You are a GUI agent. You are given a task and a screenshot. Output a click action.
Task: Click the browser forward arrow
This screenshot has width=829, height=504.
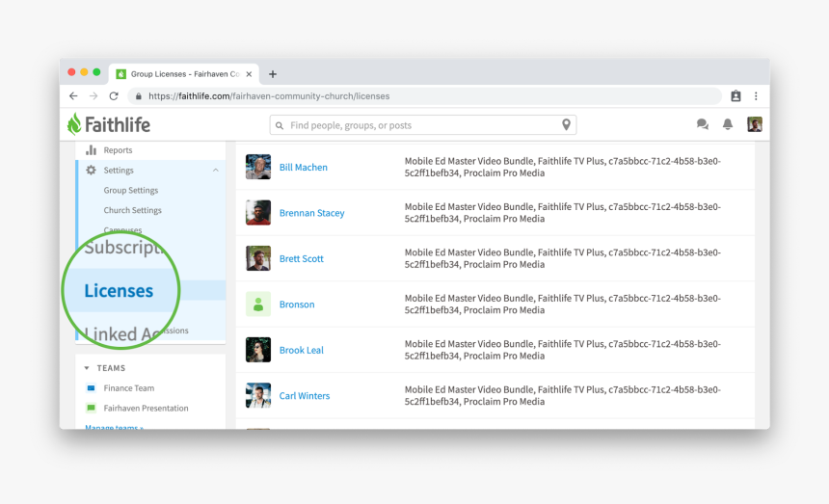tap(94, 96)
